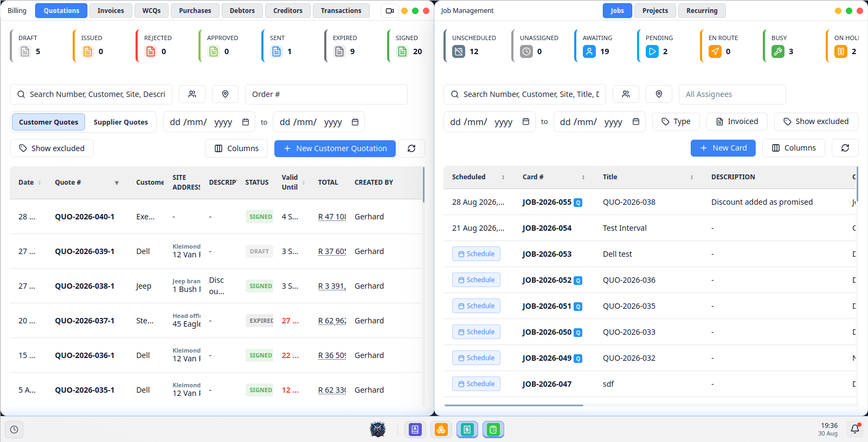Screen dimensions: 868x442
Task: Open the quote badge on JOB-2026-055
Action: tap(578, 203)
